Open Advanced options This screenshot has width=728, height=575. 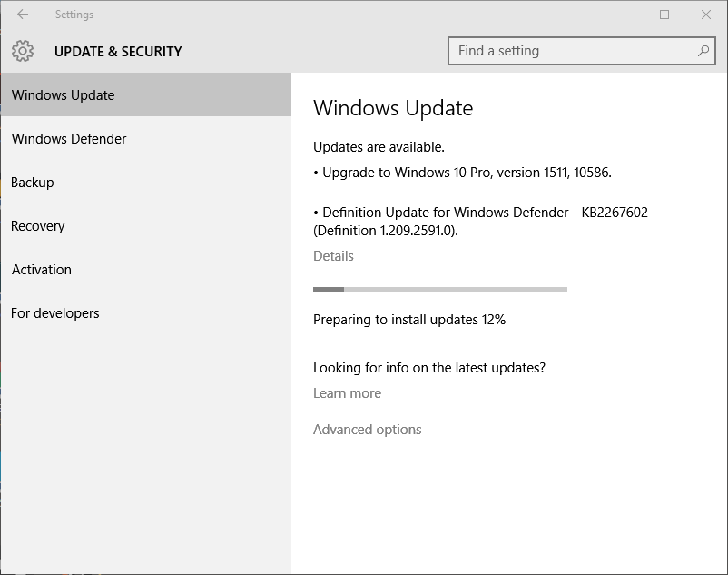click(x=368, y=429)
